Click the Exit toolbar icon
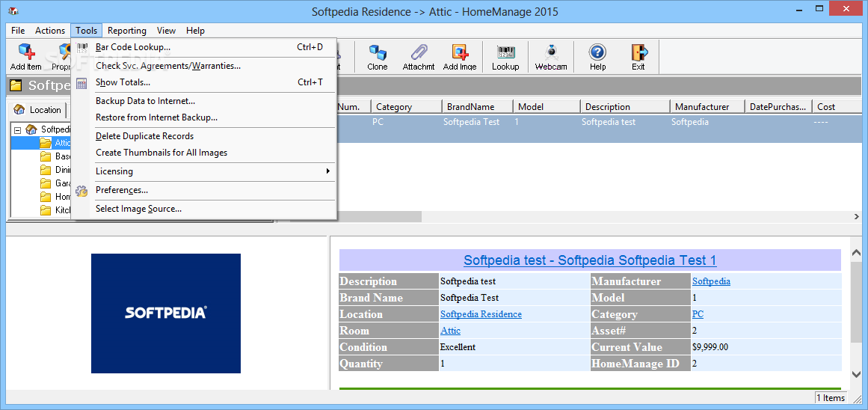The image size is (868, 410). (638, 52)
